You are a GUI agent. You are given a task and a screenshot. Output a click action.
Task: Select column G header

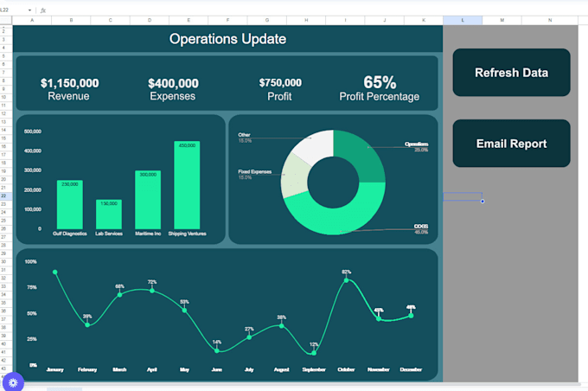(x=267, y=20)
